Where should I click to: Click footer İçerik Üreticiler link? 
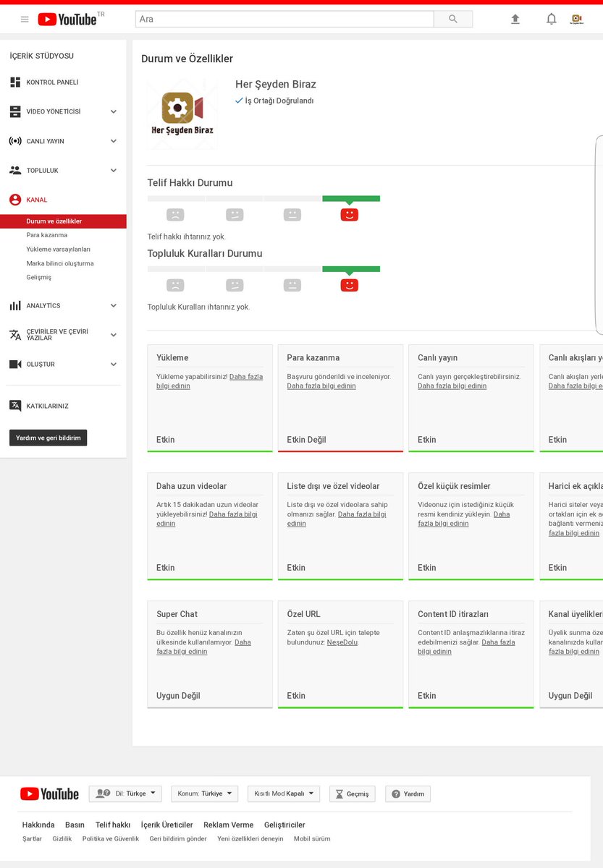167,825
